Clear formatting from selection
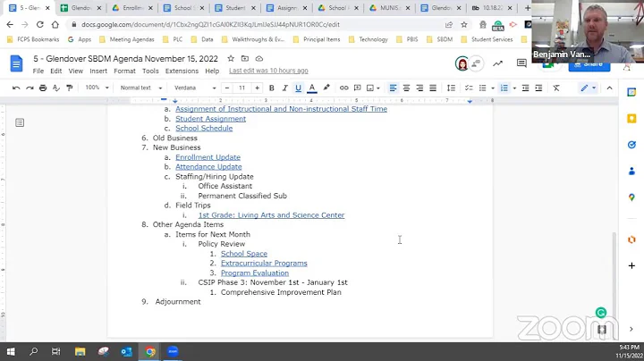644x361 pixels. pos(556,88)
